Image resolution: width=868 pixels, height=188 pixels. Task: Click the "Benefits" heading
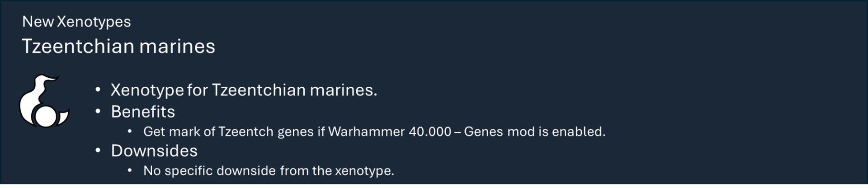(x=143, y=112)
